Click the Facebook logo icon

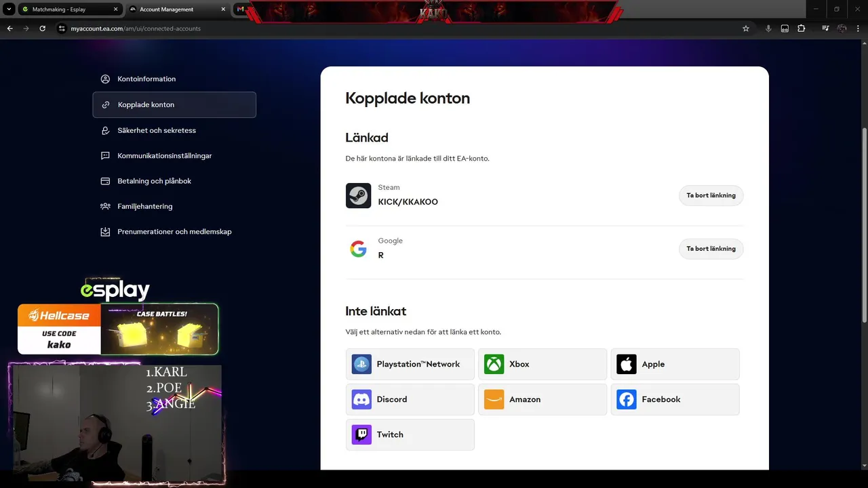(x=627, y=399)
